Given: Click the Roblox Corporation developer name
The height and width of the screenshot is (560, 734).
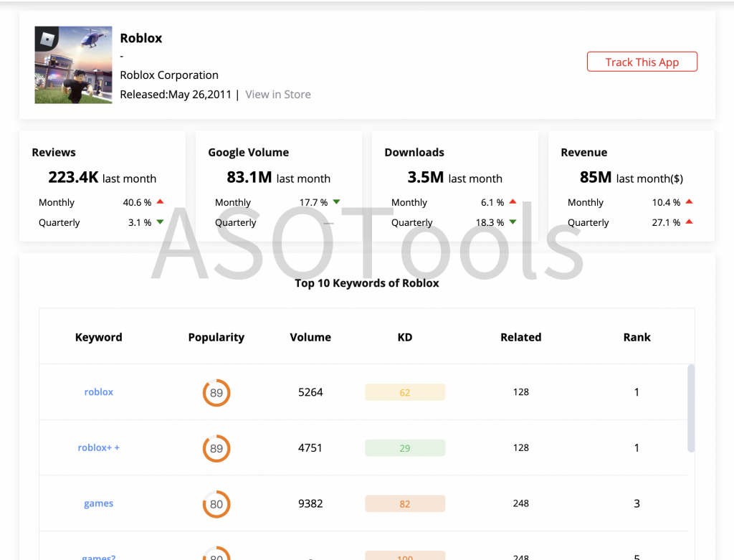Looking at the screenshot, I should [x=169, y=75].
